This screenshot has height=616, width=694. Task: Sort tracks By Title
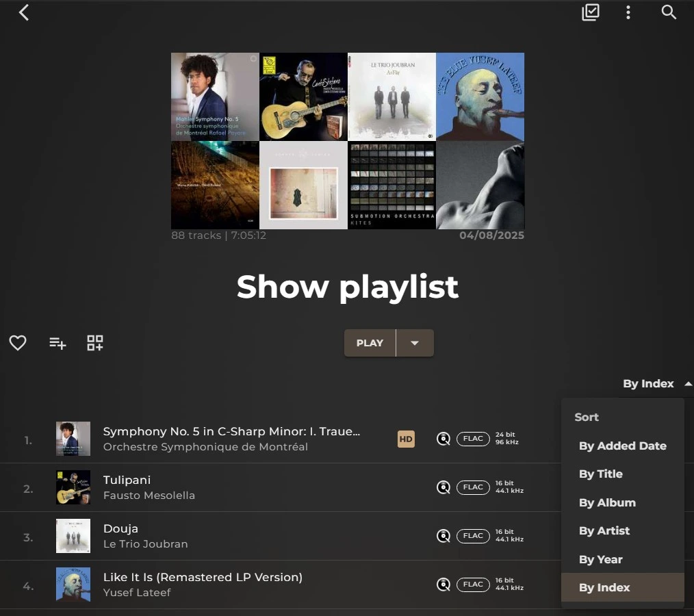point(600,474)
